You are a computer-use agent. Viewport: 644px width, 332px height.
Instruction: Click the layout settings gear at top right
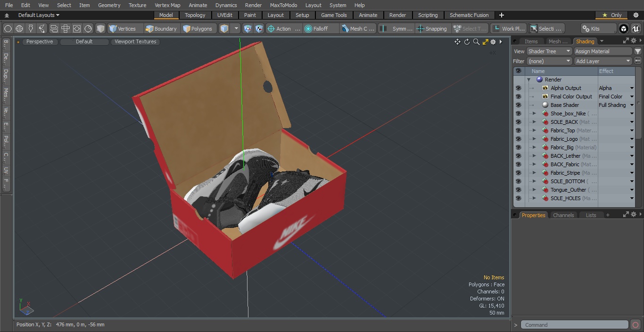pos(635,15)
